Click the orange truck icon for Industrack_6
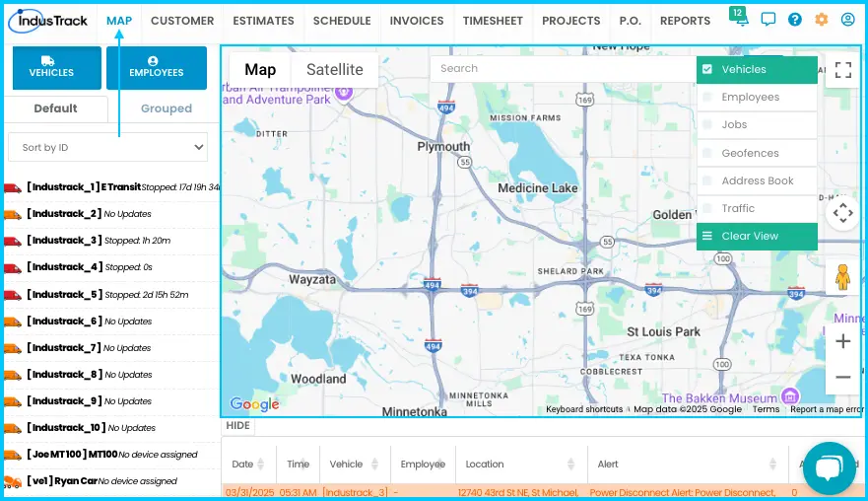Image resolution: width=868 pixels, height=501 pixels. pyautogui.click(x=13, y=322)
